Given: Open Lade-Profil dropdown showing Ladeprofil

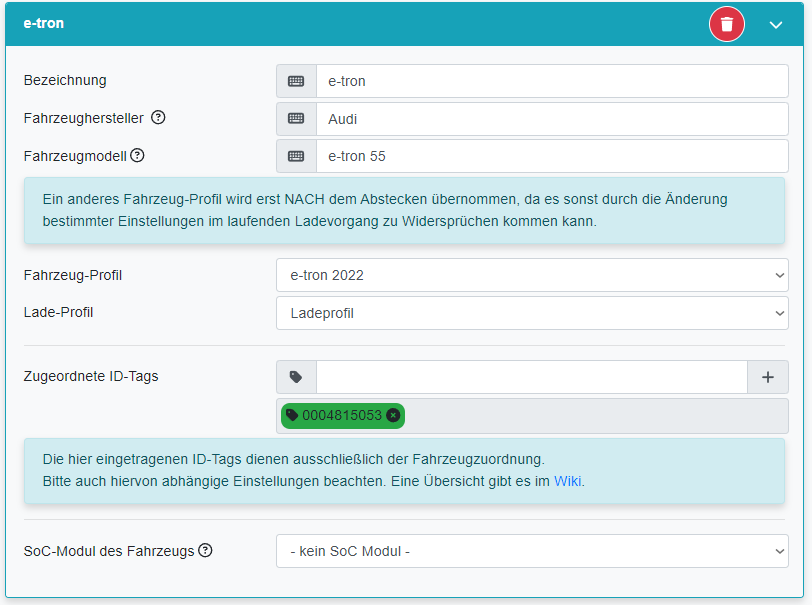Looking at the screenshot, I should [532, 313].
